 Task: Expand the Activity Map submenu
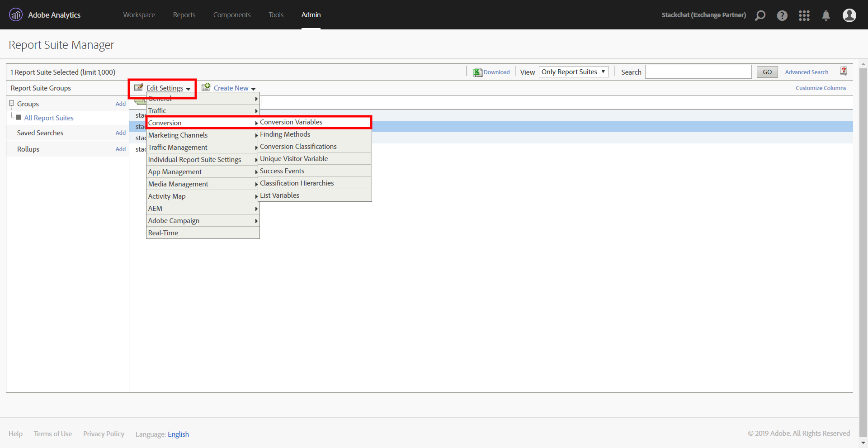[203, 196]
